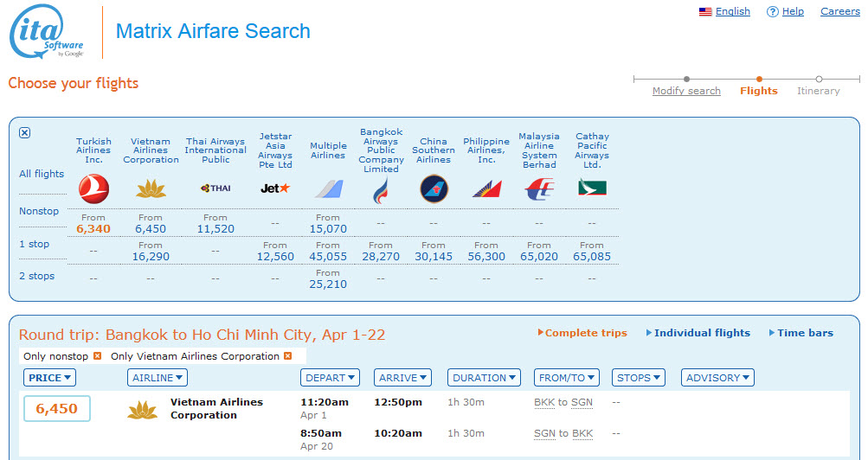The image size is (868, 460).
Task: Select the Turkish Airlines logo
Action: pos(93,188)
